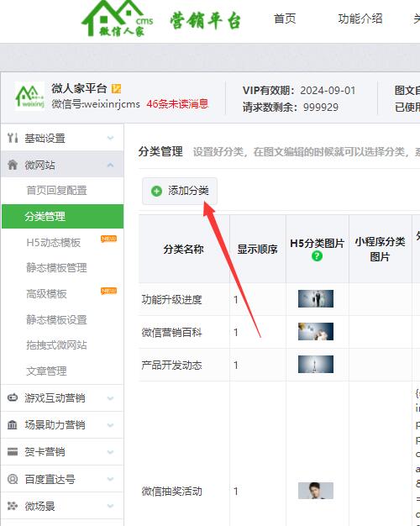Click the green help icon under H5分类图片

pos(317,256)
